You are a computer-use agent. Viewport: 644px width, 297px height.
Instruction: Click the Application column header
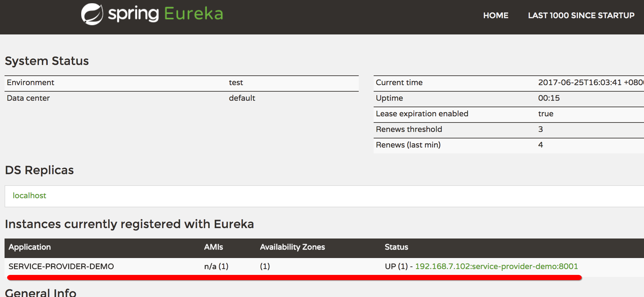(30, 247)
